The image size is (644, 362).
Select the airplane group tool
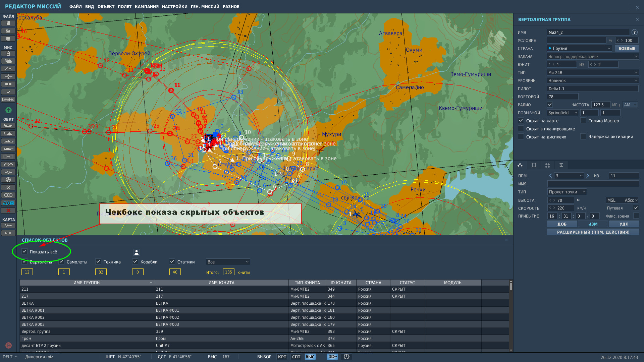click(8, 126)
